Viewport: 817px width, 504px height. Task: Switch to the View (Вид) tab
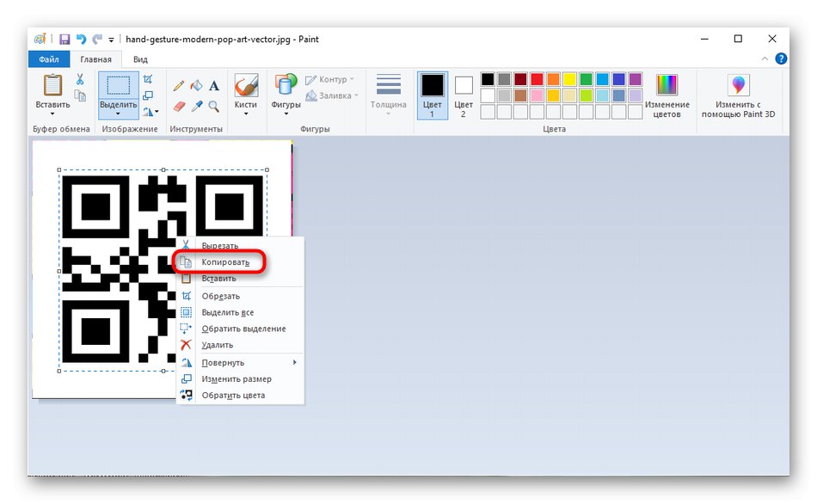point(140,59)
